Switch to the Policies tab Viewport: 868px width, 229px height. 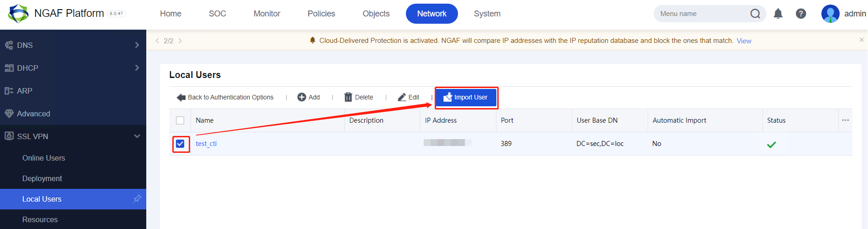pyautogui.click(x=321, y=14)
